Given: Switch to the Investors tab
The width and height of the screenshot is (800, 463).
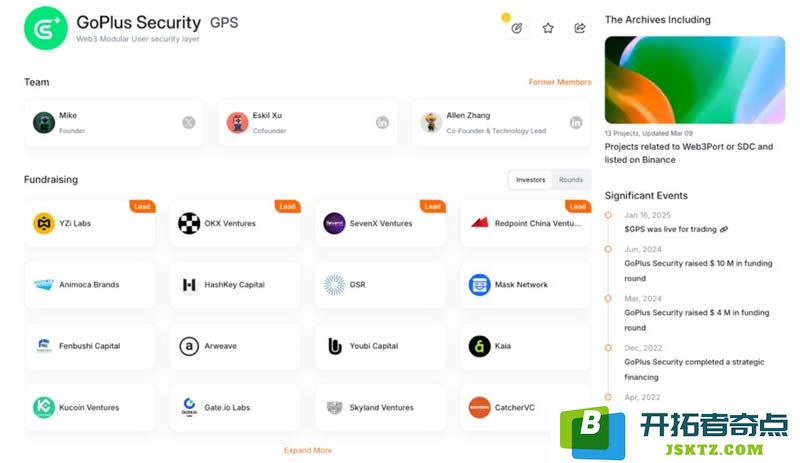Looking at the screenshot, I should [531, 180].
